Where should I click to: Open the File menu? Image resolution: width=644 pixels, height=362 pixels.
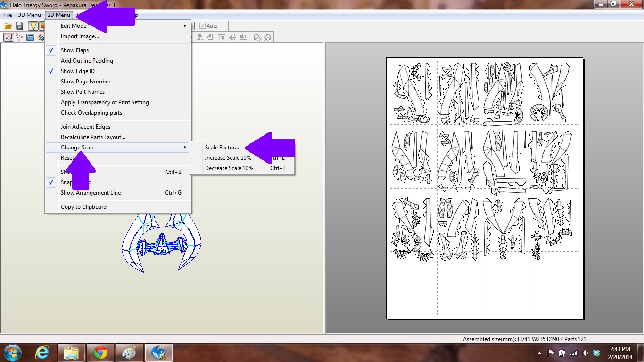pos(8,15)
